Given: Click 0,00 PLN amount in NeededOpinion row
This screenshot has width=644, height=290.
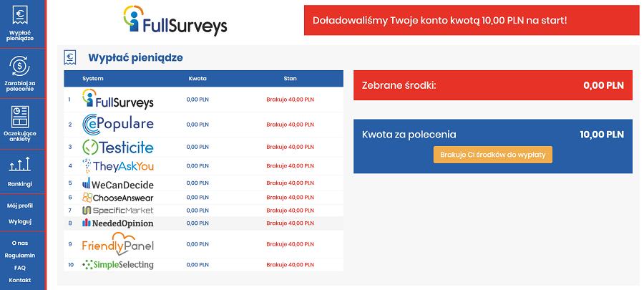Looking at the screenshot, I should tap(197, 223).
